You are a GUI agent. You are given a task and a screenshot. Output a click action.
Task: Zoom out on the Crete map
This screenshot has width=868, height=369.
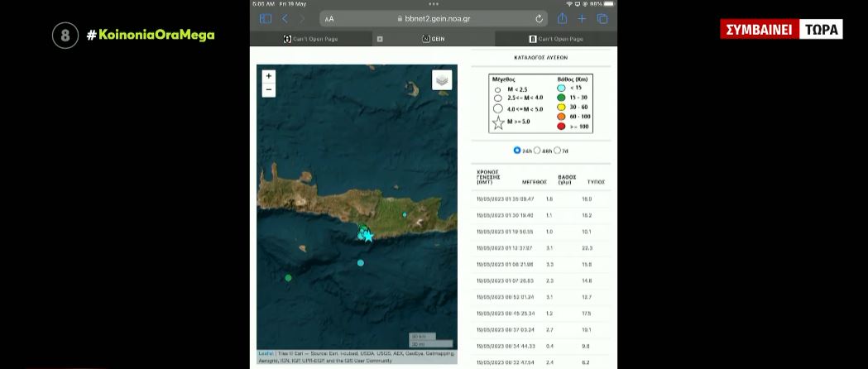[268, 90]
